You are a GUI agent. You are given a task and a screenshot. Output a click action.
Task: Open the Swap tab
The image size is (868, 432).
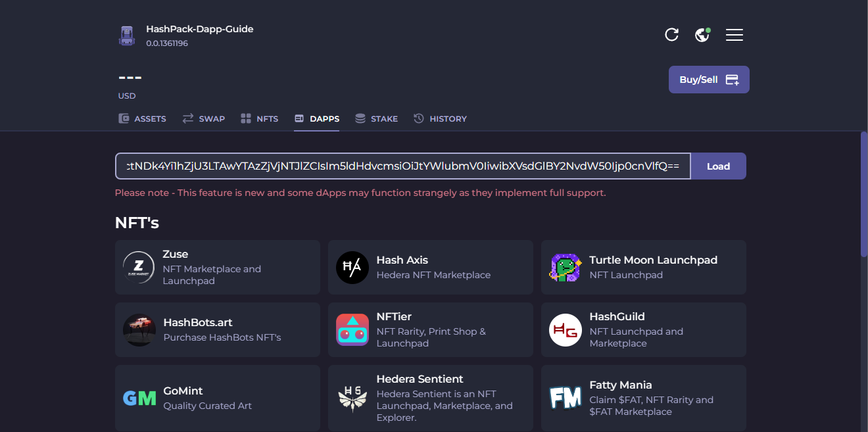click(204, 119)
